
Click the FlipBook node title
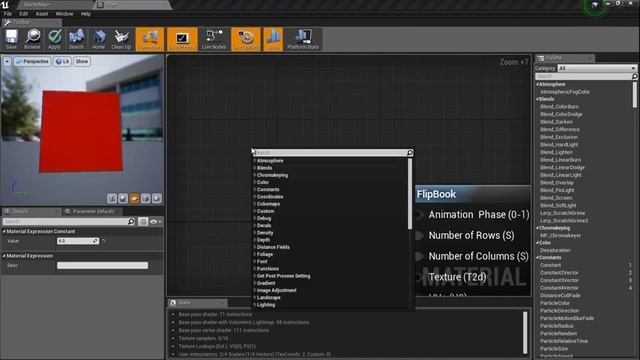click(436, 194)
